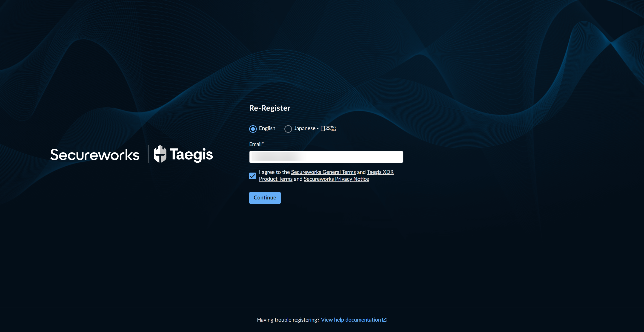
Task: Uncheck the terms agreement checkbox
Action: tap(252, 176)
